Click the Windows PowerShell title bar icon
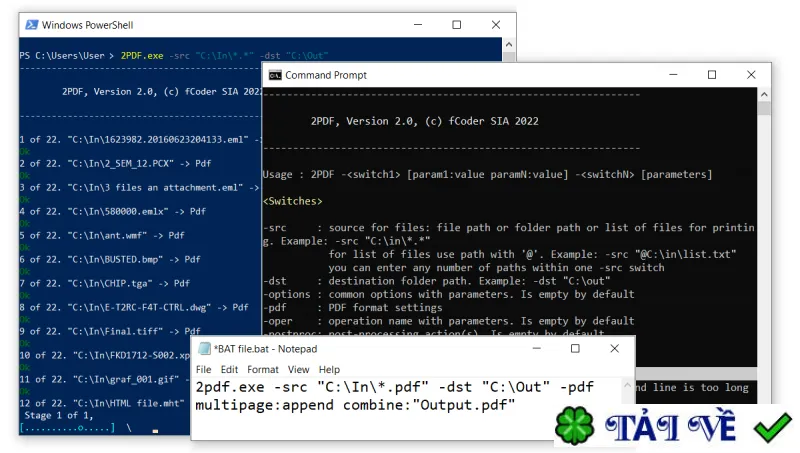Viewport: 800px width, 453px height. 32,24
